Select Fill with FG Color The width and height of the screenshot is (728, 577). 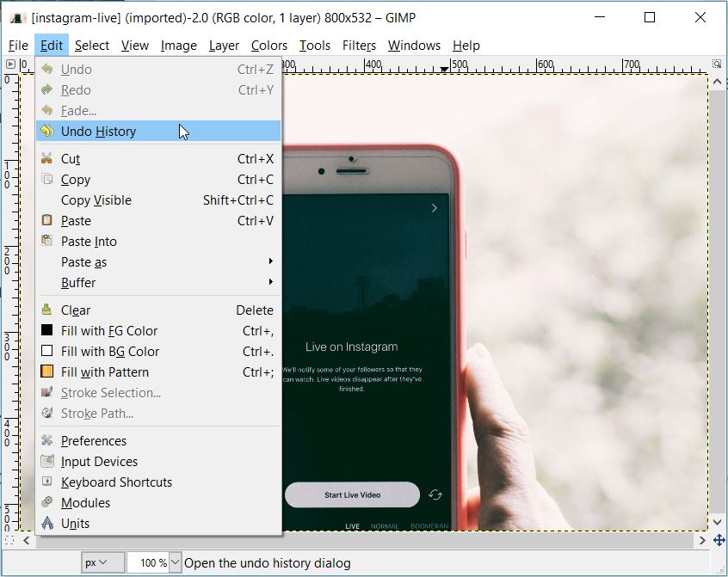tap(158, 330)
